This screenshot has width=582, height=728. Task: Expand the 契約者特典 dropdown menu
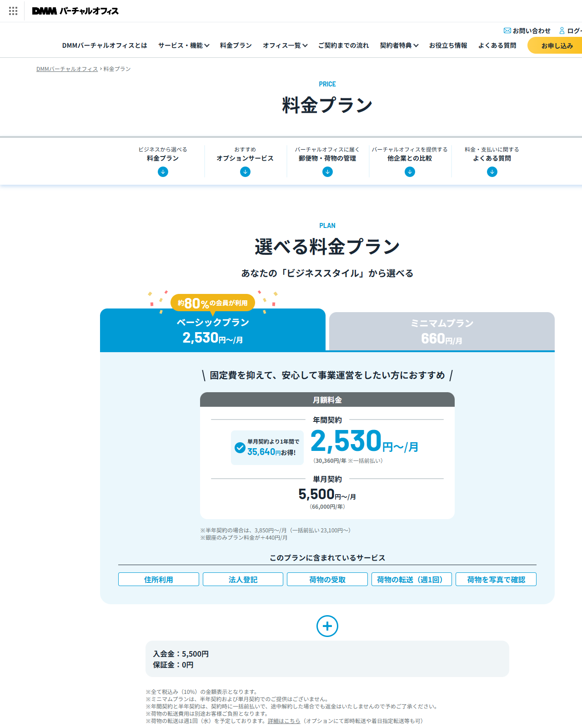point(399,45)
